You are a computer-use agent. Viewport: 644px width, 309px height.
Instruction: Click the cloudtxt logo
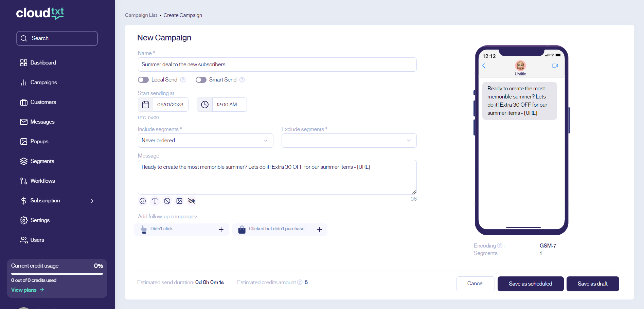40,13
